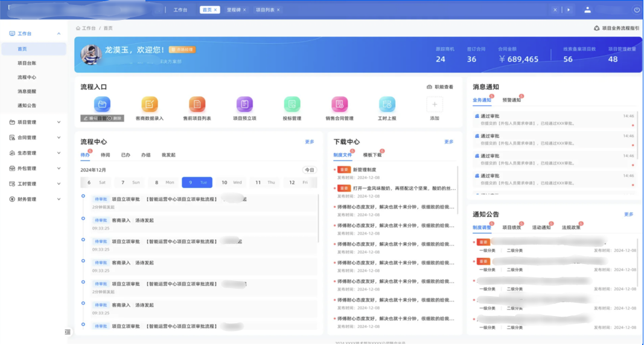
Task: Open 流程中心 in sidebar
Action: [x=27, y=77]
